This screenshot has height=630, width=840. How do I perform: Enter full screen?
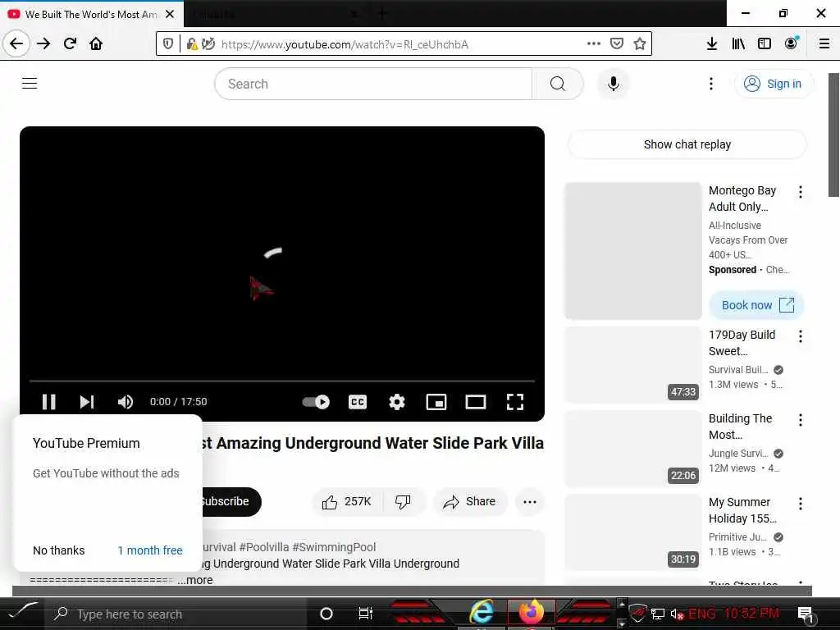pyautogui.click(x=515, y=402)
